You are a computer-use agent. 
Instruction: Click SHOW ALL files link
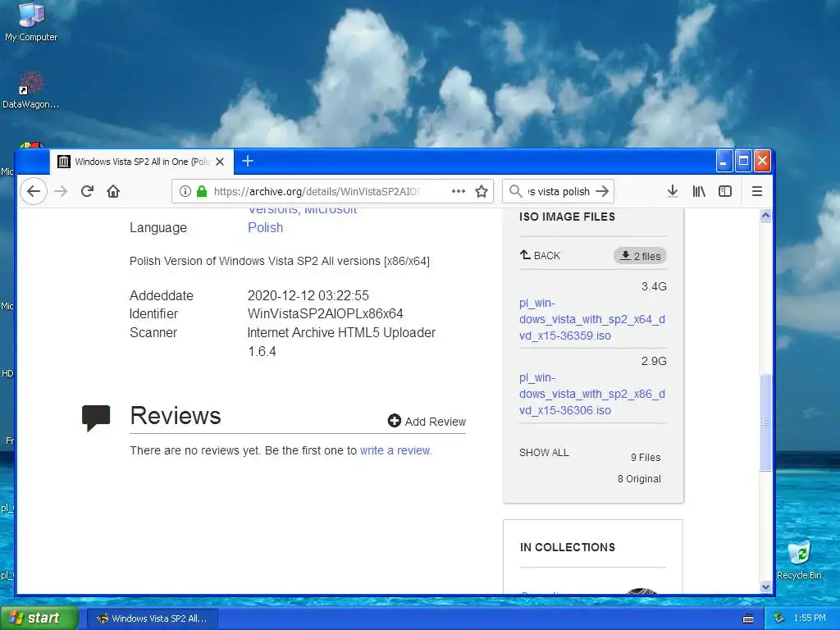(544, 453)
